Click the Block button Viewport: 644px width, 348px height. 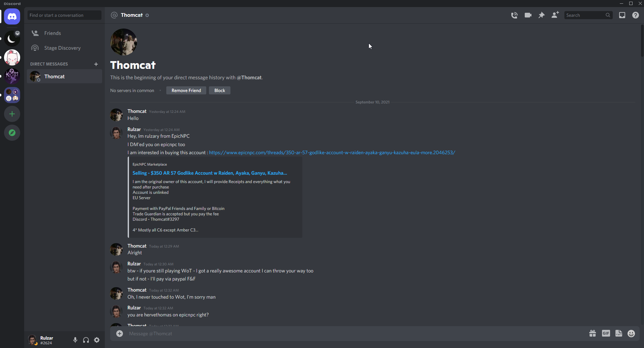point(220,90)
